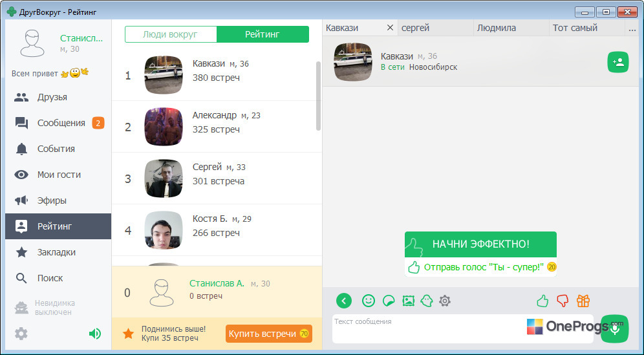Viewport: 644px width, 355px height.
Task: Click the orange star near Поднимись выше
Action: (129, 334)
